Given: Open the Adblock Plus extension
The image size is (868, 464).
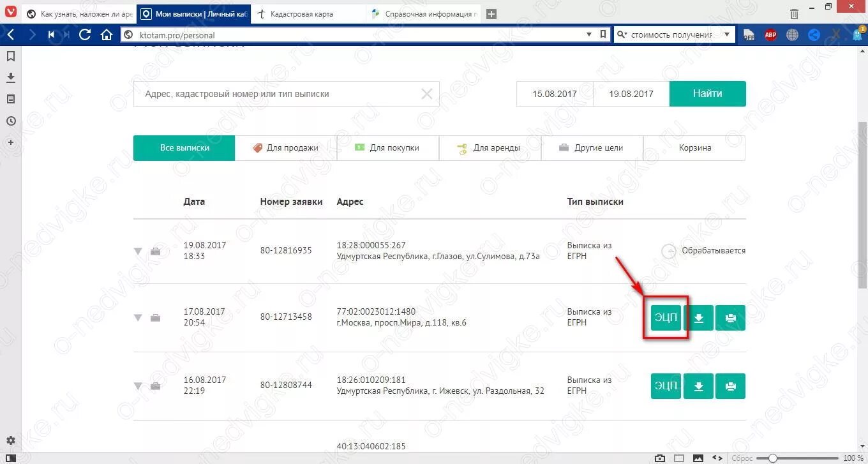Looking at the screenshot, I should pyautogui.click(x=770, y=35).
